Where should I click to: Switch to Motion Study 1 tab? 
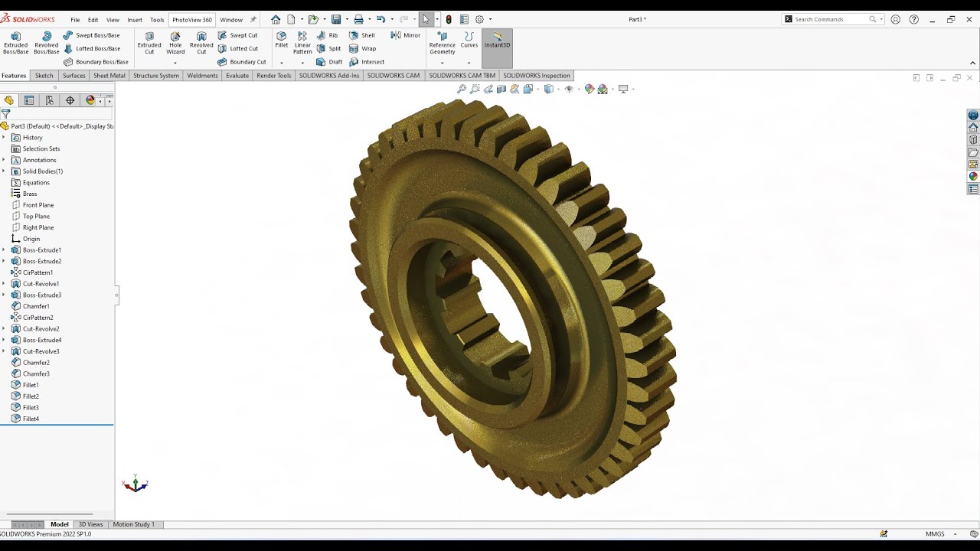tap(134, 524)
